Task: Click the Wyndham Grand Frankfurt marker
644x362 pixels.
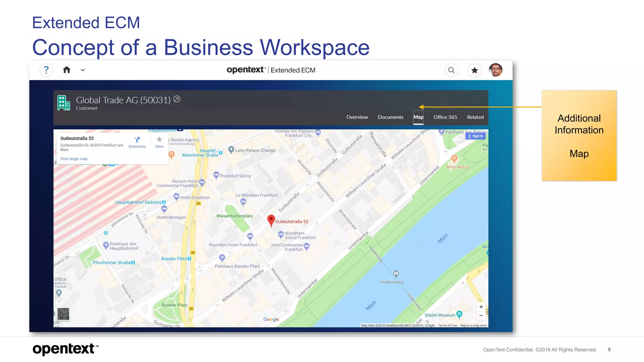Action: 281,235
